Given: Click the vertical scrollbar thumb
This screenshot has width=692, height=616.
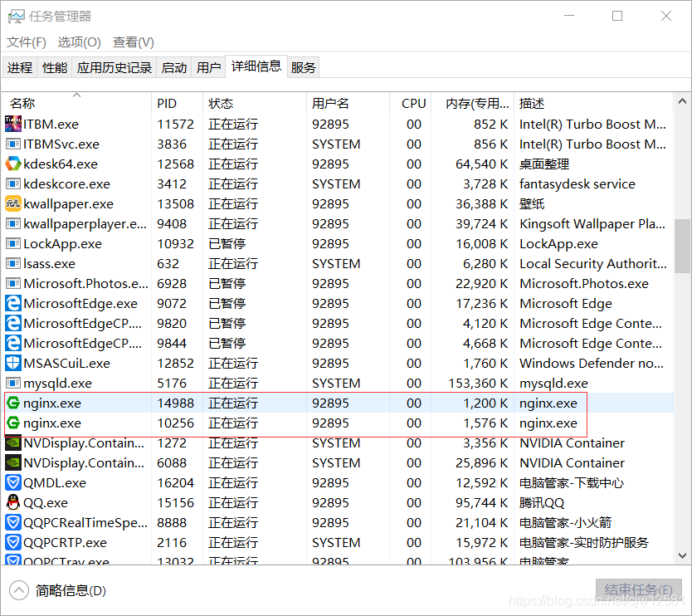Looking at the screenshot, I should [x=682, y=245].
